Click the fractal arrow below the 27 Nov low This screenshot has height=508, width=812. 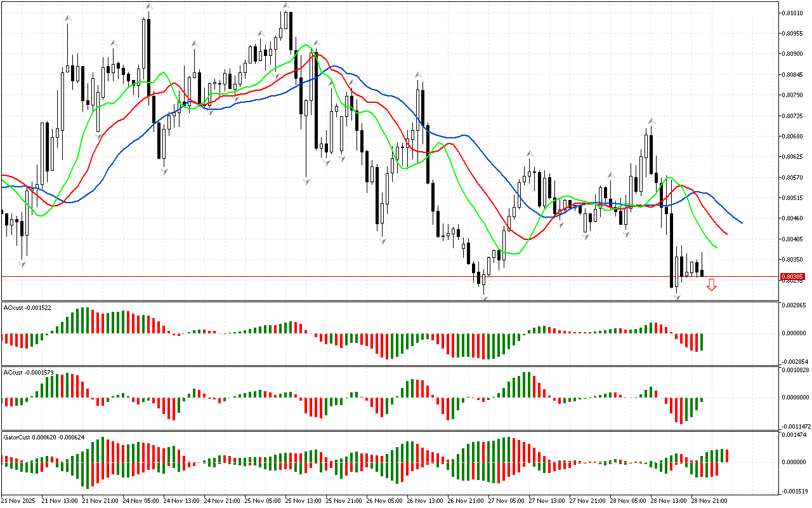coord(484,297)
